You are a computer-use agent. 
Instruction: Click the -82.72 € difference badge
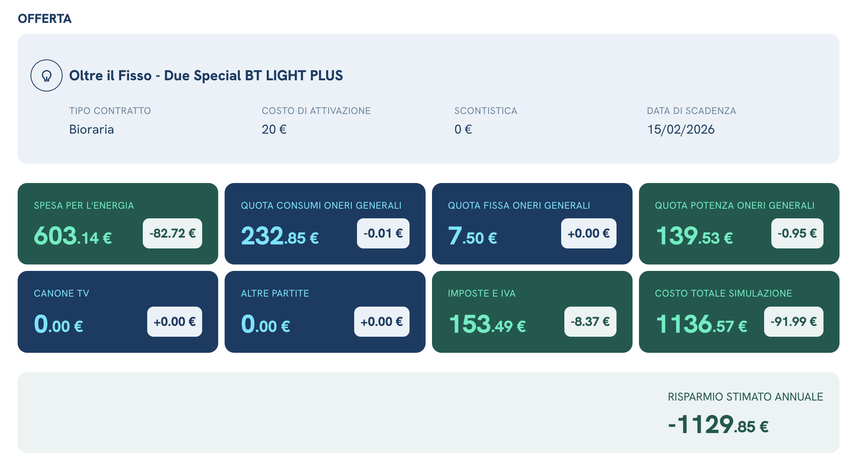(172, 233)
